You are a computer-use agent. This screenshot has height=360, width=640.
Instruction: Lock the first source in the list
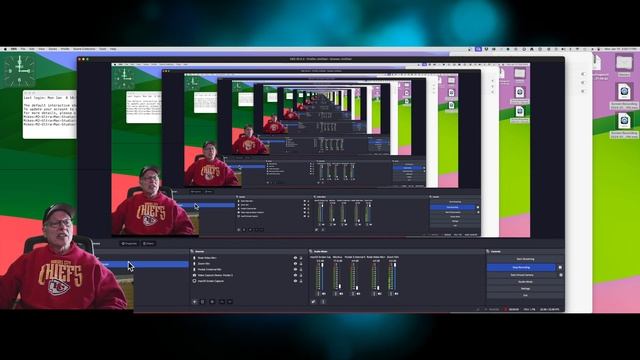(301, 258)
